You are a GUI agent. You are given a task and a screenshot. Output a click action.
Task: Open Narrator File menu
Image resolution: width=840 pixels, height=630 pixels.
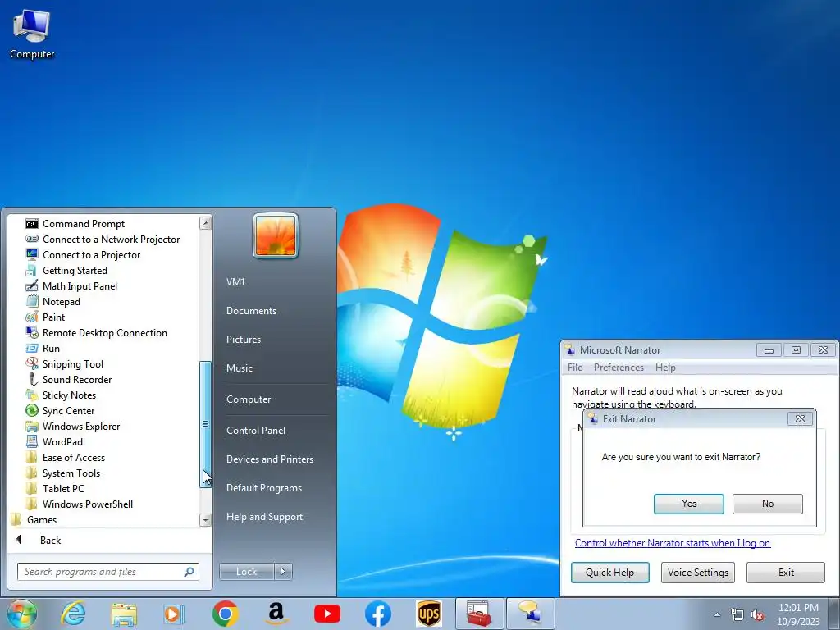click(575, 367)
